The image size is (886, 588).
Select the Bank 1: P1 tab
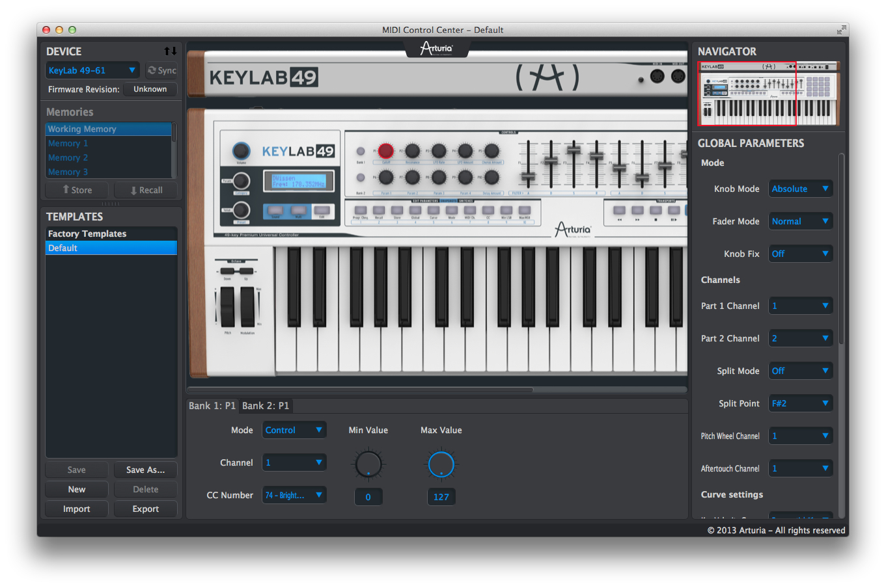point(212,405)
